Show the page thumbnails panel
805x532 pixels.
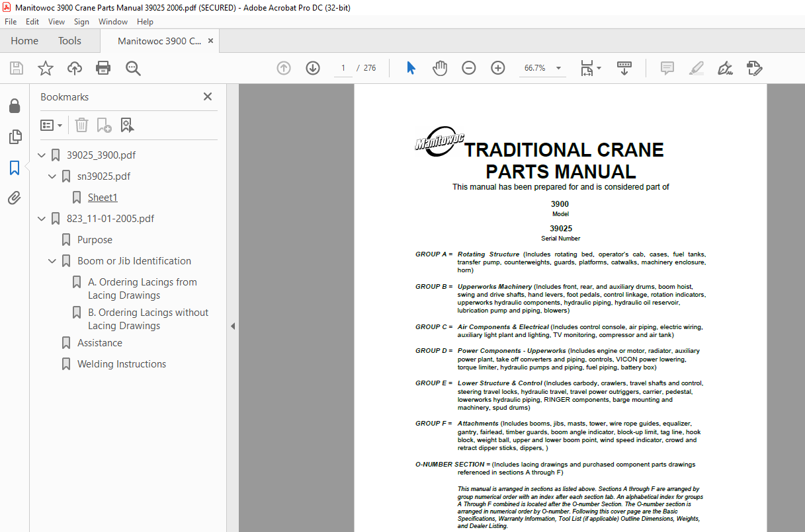point(15,137)
